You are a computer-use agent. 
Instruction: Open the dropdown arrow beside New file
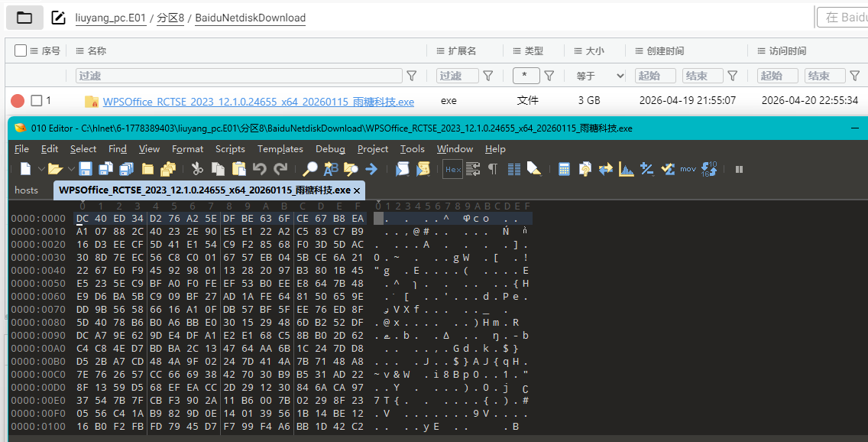tap(41, 169)
